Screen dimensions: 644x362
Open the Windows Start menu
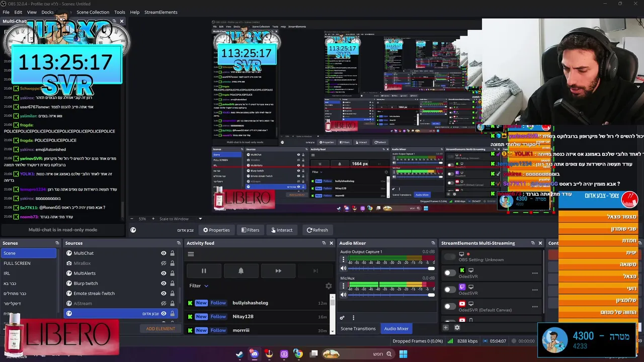tap(403, 354)
